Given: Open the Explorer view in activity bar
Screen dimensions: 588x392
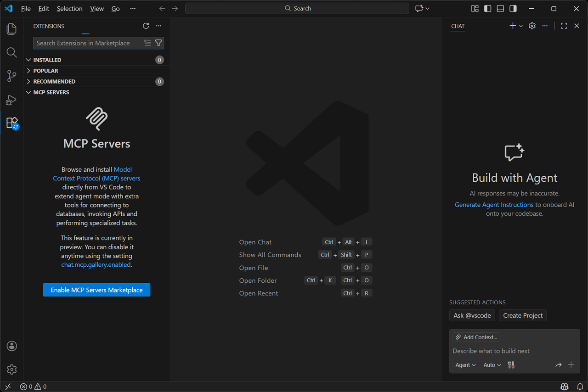Looking at the screenshot, I should [x=11, y=29].
